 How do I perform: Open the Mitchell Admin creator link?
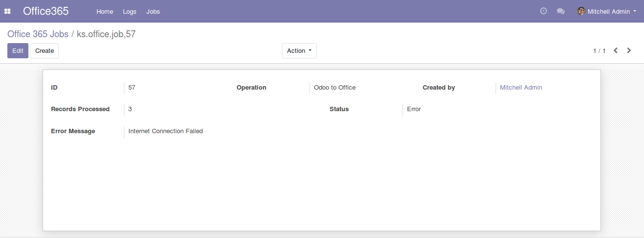[521, 88]
